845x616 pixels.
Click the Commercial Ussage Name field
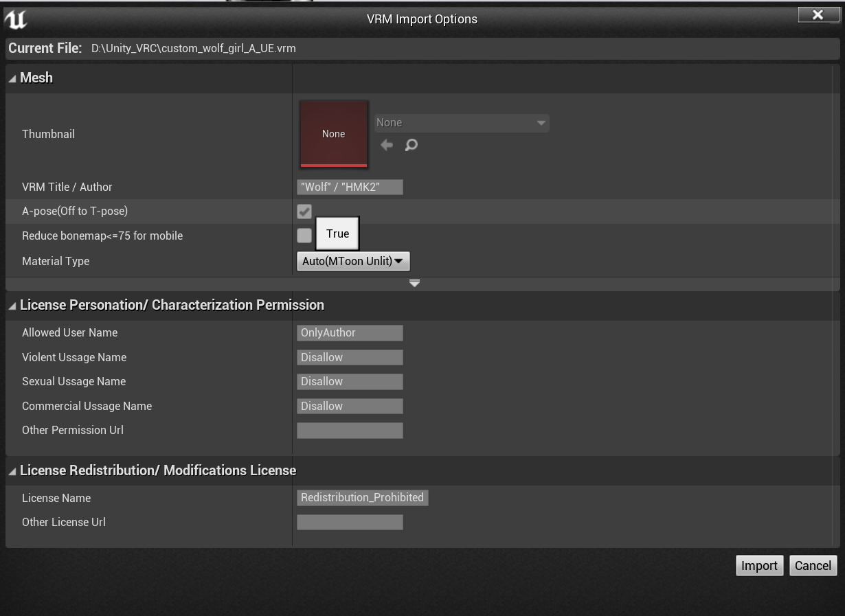click(350, 406)
